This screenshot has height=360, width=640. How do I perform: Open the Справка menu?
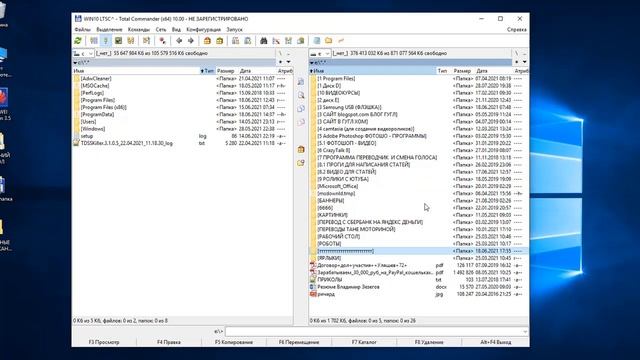pos(517,30)
